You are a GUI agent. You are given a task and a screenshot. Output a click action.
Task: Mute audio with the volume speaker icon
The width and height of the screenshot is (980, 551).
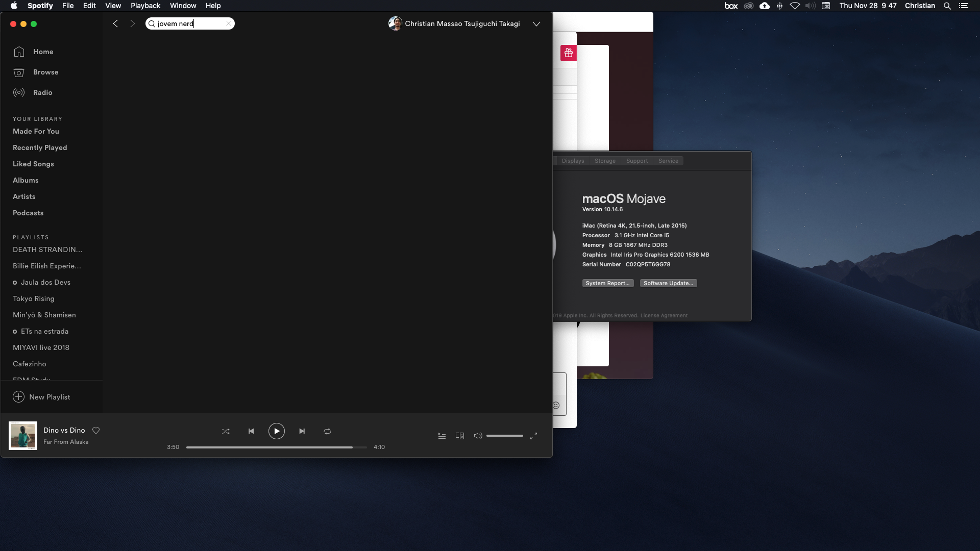click(478, 436)
